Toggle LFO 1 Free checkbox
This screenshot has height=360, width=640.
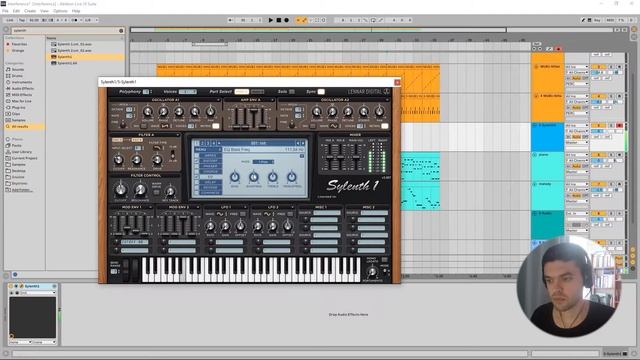pos(243,214)
